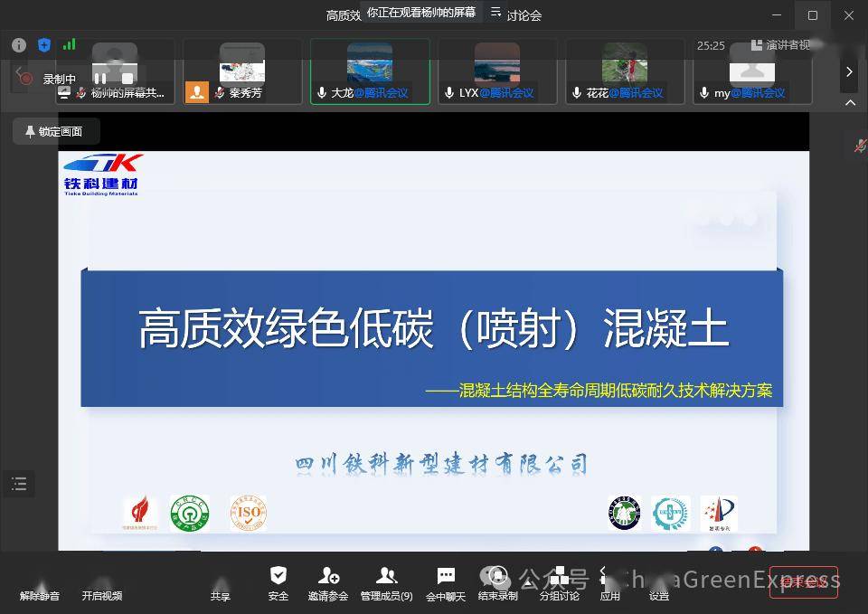868x614 pixels.
Task: Click the screen-share icon on 杨帅's tile
Action: click(x=64, y=93)
